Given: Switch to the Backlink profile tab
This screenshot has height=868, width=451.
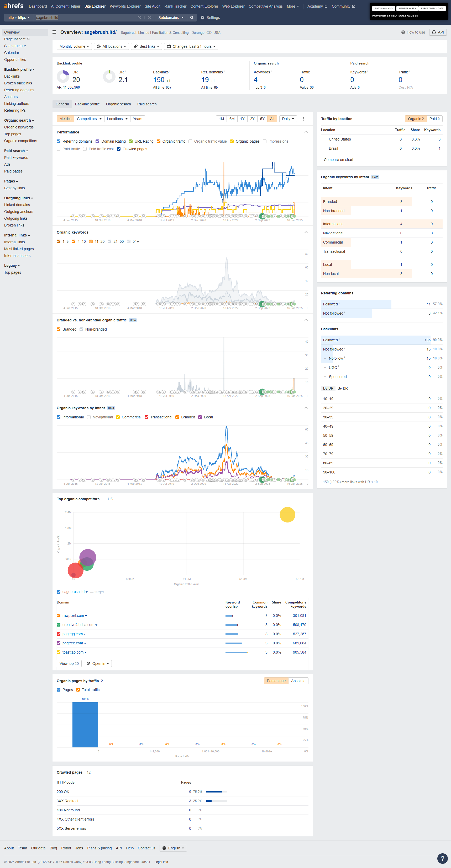Looking at the screenshot, I should coord(87,104).
